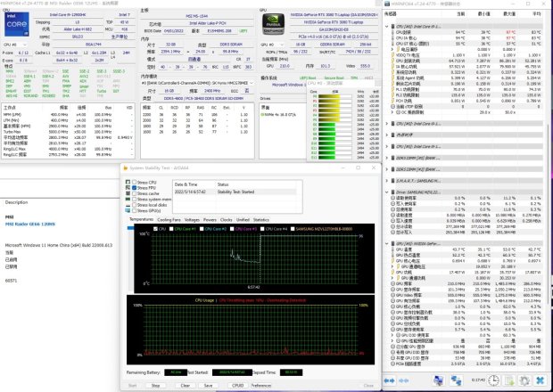Uncheck the CPU graph series checkbox

[x=155, y=229]
